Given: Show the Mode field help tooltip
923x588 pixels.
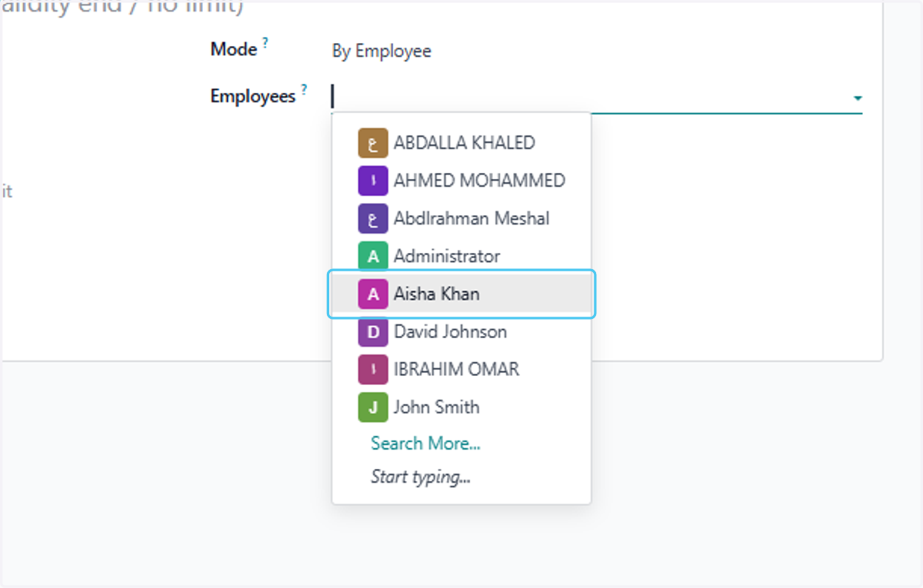Looking at the screenshot, I should pos(265,43).
